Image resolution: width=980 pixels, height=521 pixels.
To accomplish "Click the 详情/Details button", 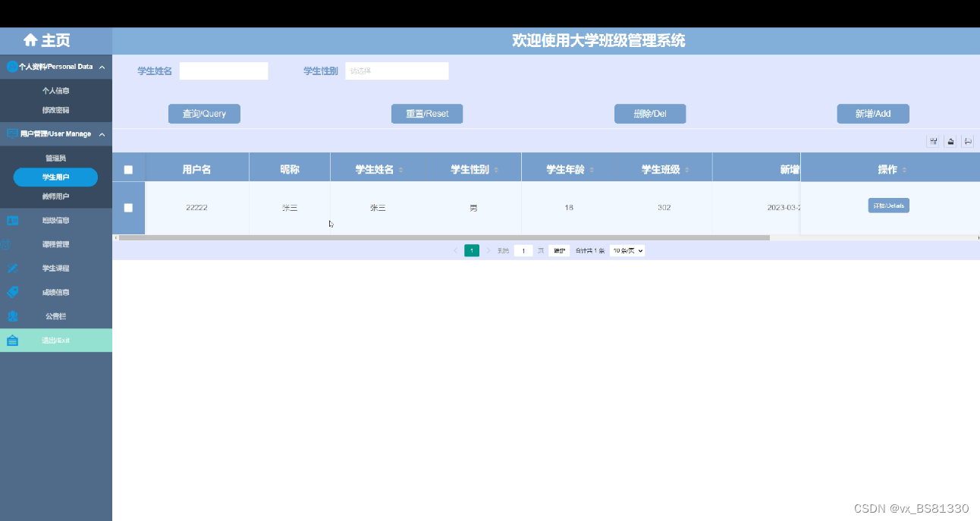I will [x=888, y=206].
